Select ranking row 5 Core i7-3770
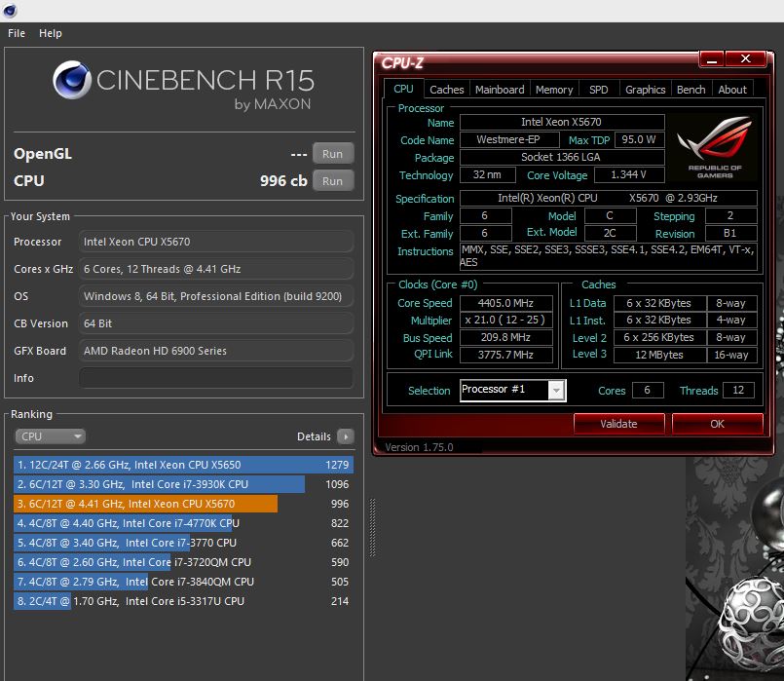 pyautogui.click(x=183, y=543)
